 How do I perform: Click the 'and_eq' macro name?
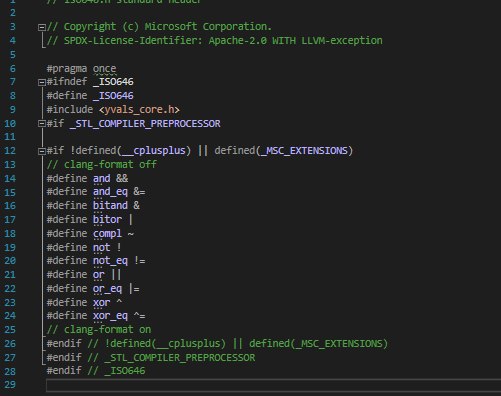pos(110,192)
